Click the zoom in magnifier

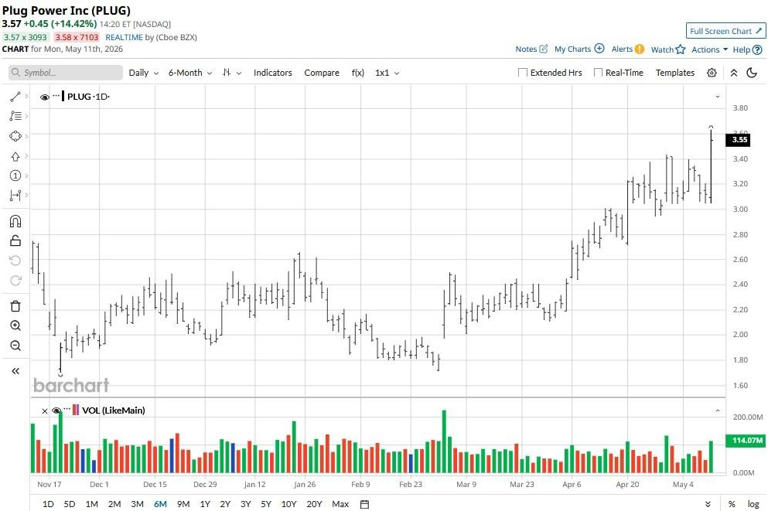[x=15, y=326]
